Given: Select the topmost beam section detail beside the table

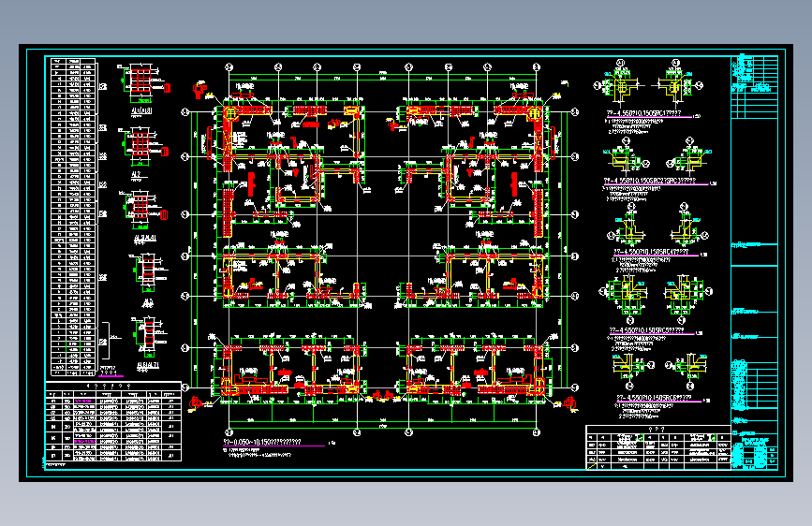Looking at the screenshot, I should (x=144, y=84).
